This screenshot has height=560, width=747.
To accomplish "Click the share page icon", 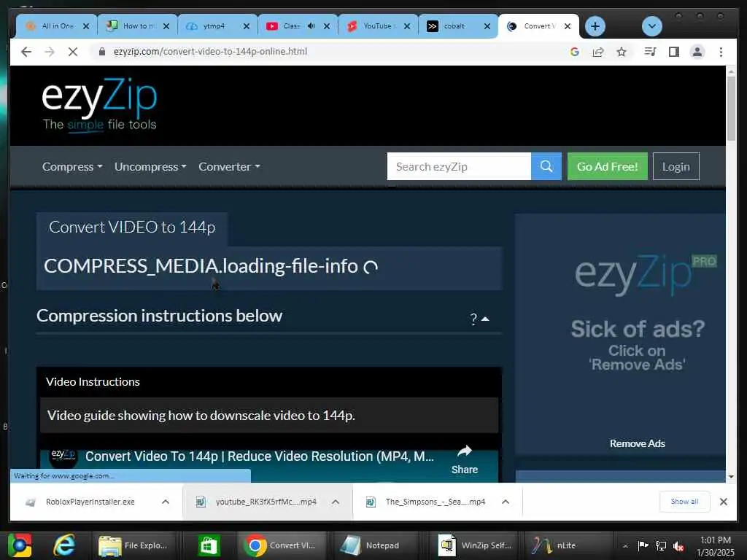I will click(598, 52).
